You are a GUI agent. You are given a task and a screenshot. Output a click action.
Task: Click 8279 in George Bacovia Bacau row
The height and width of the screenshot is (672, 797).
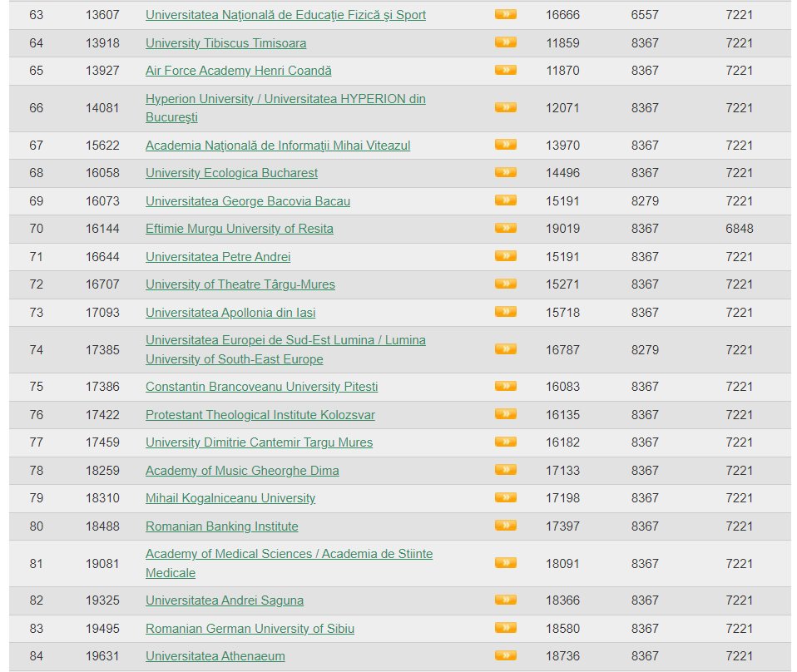pyautogui.click(x=645, y=201)
